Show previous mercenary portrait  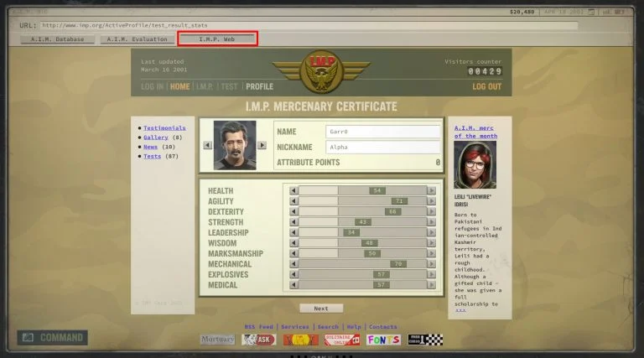[x=207, y=145]
